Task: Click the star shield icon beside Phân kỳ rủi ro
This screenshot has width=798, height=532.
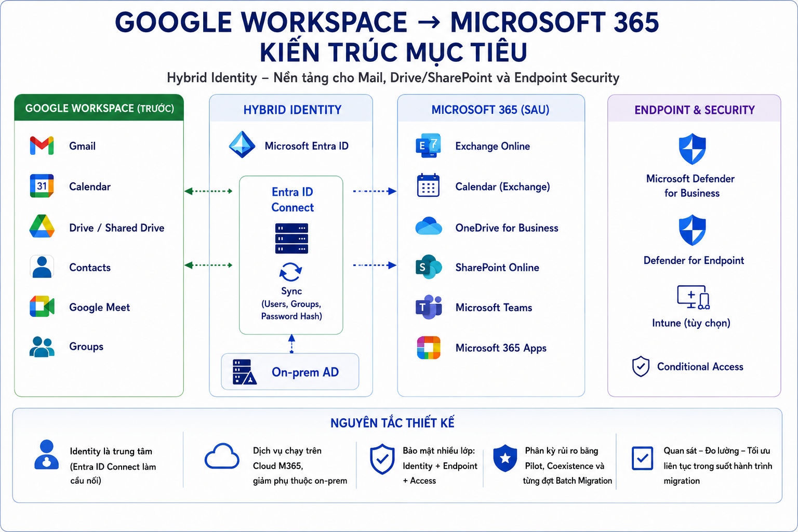Action: pyautogui.click(x=505, y=458)
